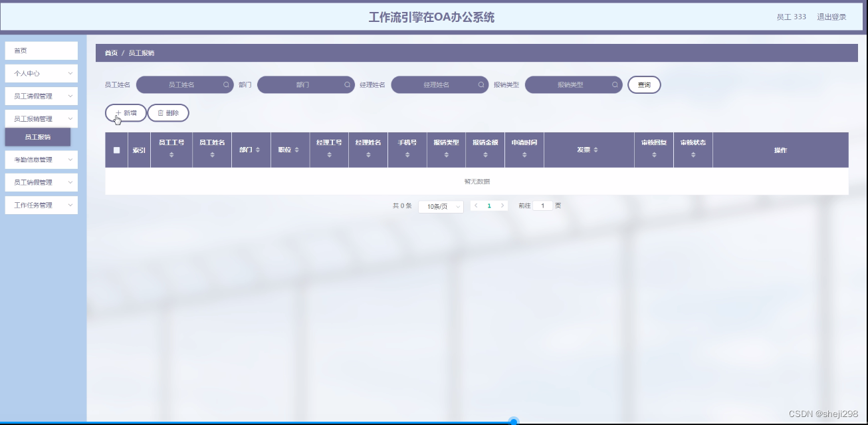The width and height of the screenshot is (868, 425).
Task: Click the magnifier icon in 报销类型 field
Action: pos(615,84)
